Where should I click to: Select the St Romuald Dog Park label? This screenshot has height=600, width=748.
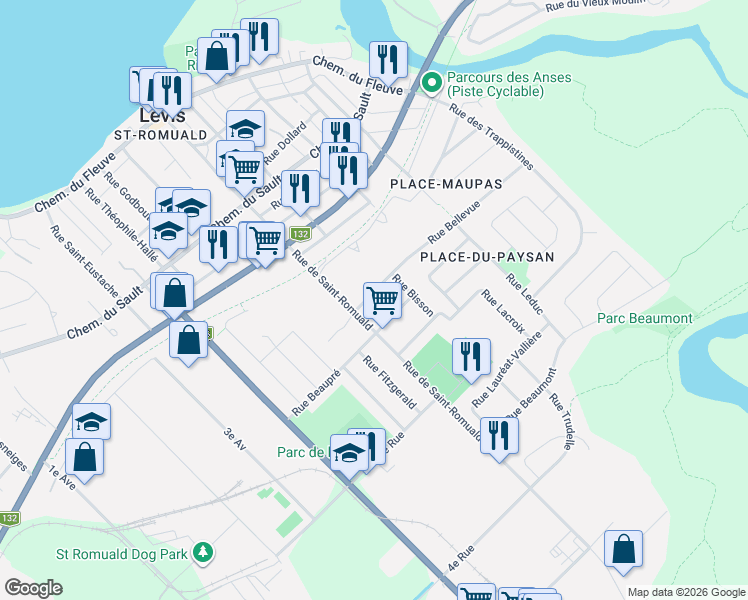point(122,554)
